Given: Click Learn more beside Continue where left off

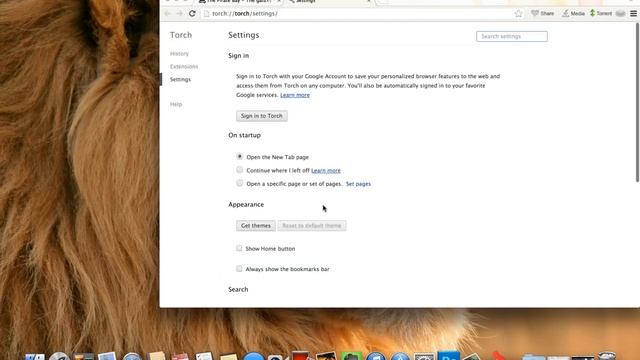Looking at the screenshot, I should pos(326,171).
